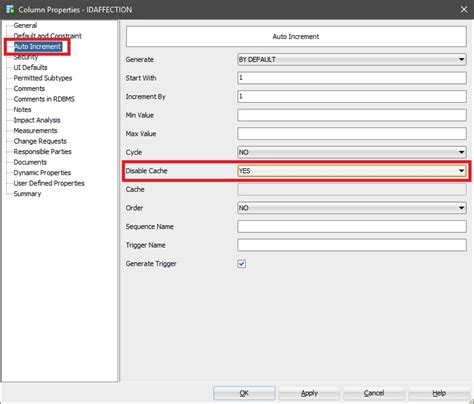Select the Auto Increment tree item
This screenshot has height=404, width=474.
point(37,47)
